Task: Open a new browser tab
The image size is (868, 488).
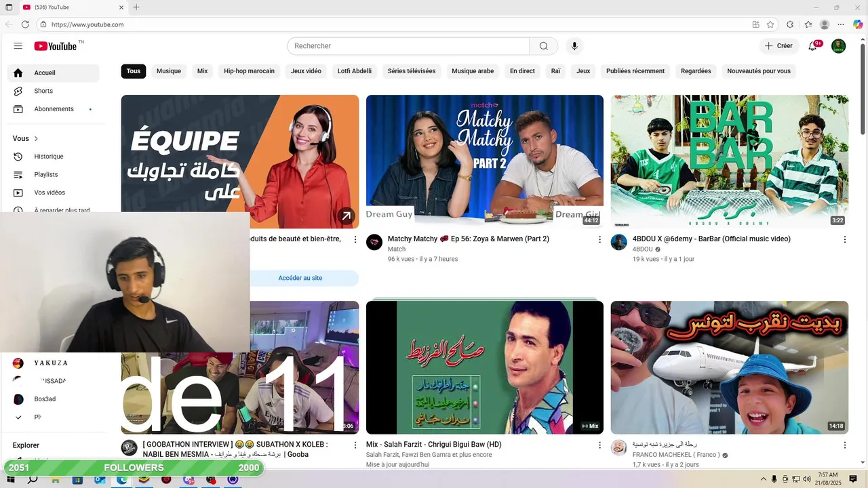Action: [136, 7]
